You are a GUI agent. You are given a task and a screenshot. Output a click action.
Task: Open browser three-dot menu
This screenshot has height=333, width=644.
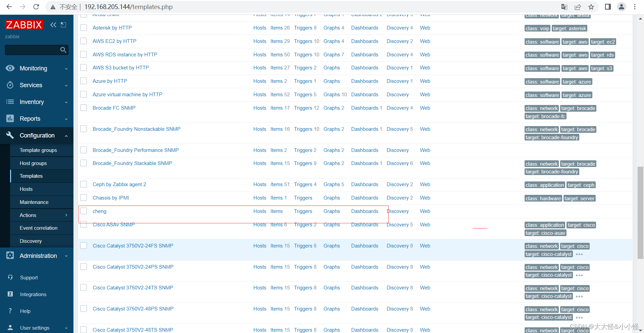click(635, 7)
